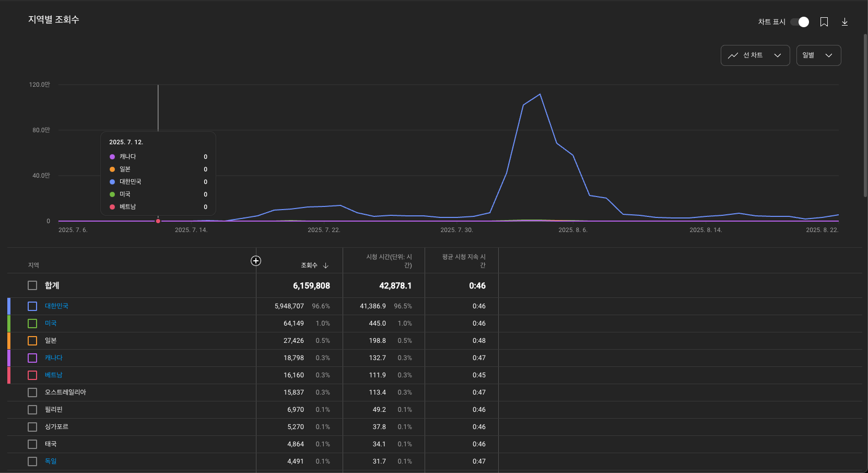868x473 pixels.
Task: Open the 캐나다 region link
Action: coord(53,358)
